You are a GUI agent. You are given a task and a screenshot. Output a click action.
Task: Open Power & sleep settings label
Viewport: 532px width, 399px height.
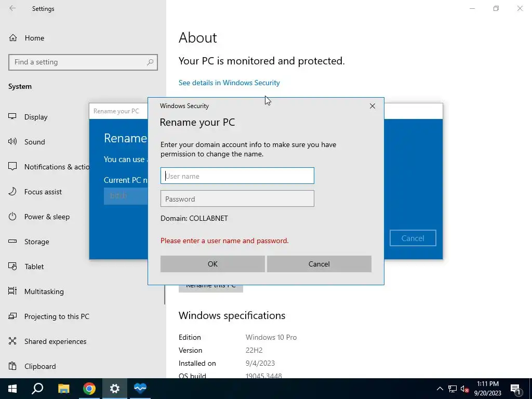(47, 217)
